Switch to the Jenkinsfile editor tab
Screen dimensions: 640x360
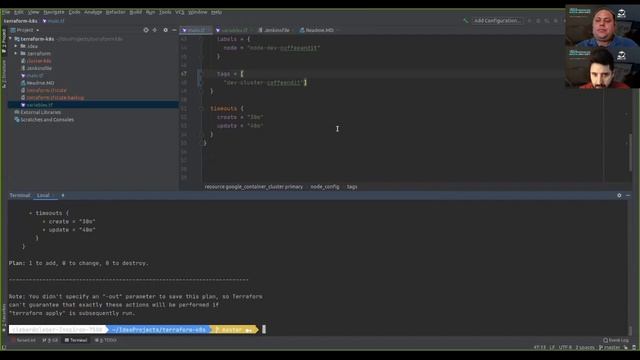point(276,30)
